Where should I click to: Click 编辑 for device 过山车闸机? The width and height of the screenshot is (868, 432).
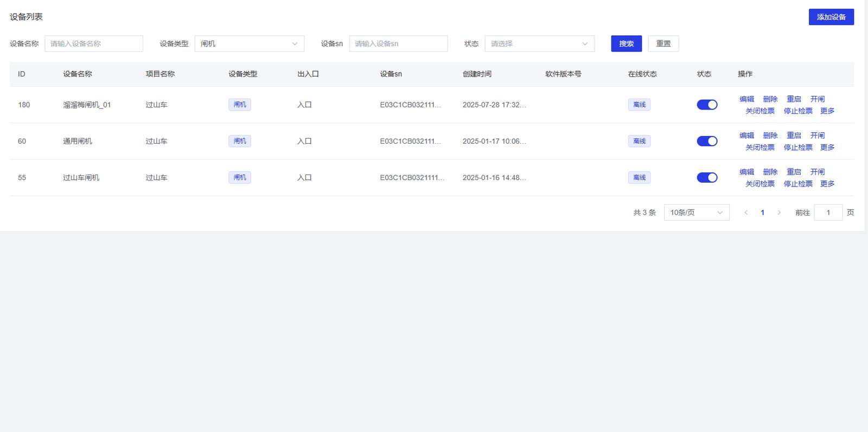point(746,172)
